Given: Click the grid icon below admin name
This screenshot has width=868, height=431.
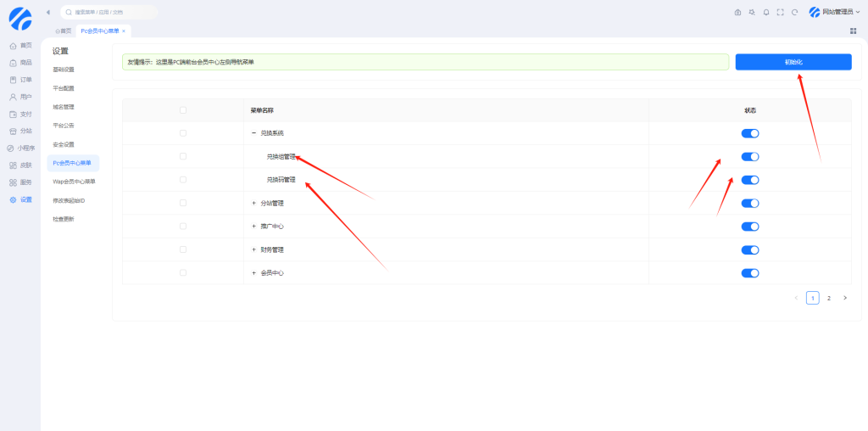Looking at the screenshot, I should click(853, 31).
